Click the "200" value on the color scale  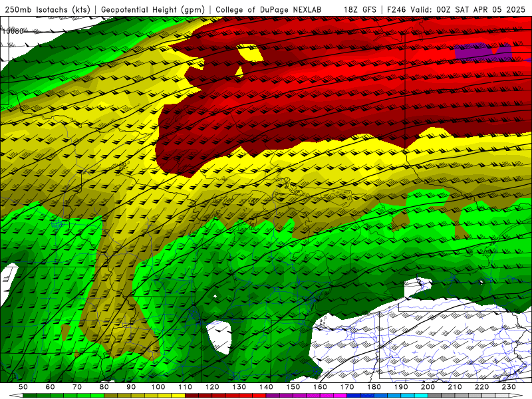click(x=428, y=387)
